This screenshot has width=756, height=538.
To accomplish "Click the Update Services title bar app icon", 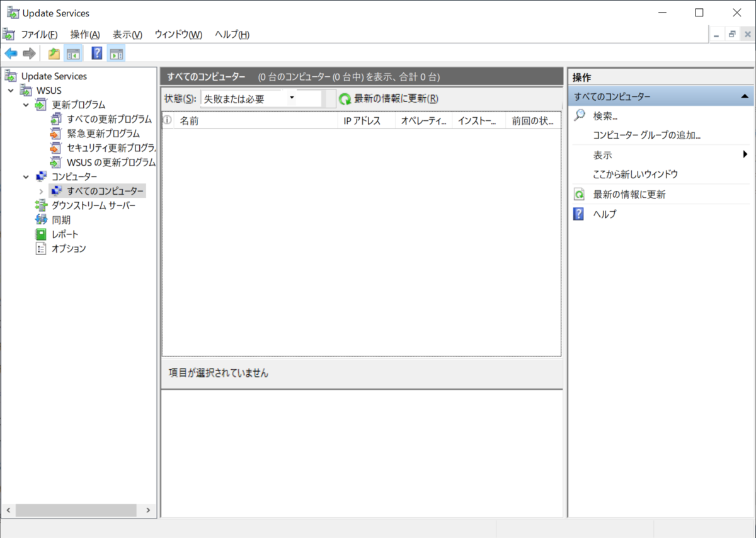I will [x=13, y=13].
